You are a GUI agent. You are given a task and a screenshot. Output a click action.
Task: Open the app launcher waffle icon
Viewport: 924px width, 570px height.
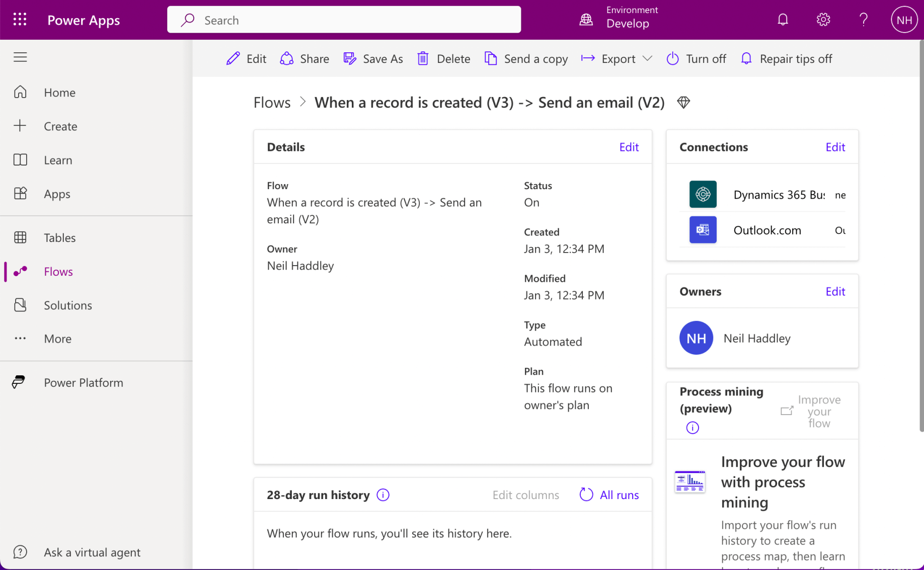[x=20, y=20]
